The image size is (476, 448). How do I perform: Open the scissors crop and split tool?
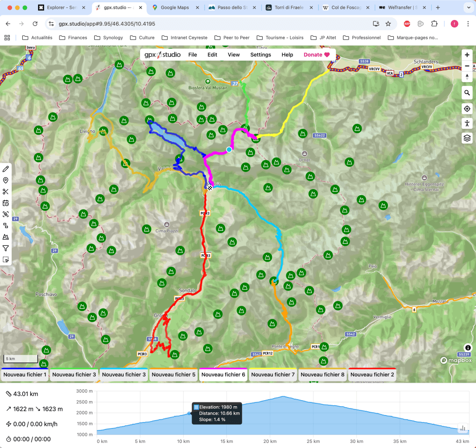[x=6, y=192]
